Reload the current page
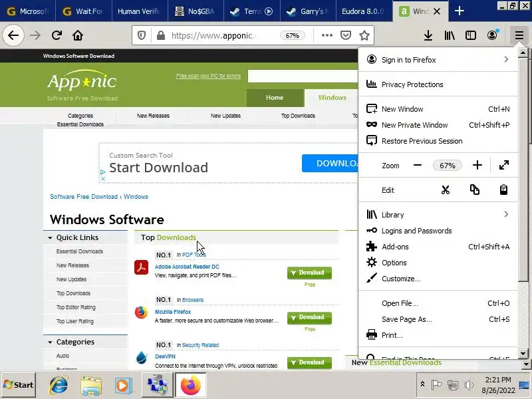Image resolution: width=532 pixels, height=399 pixels. tap(57, 35)
